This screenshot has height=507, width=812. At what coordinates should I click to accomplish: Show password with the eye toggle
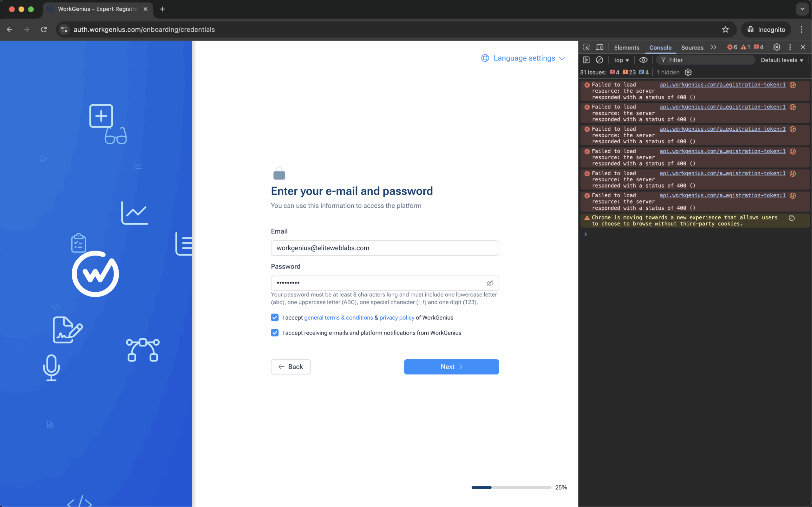click(x=490, y=283)
